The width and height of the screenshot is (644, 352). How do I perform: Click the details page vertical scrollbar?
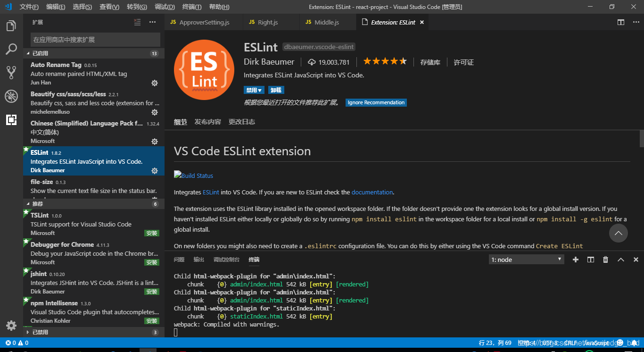(x=642, y=139)
